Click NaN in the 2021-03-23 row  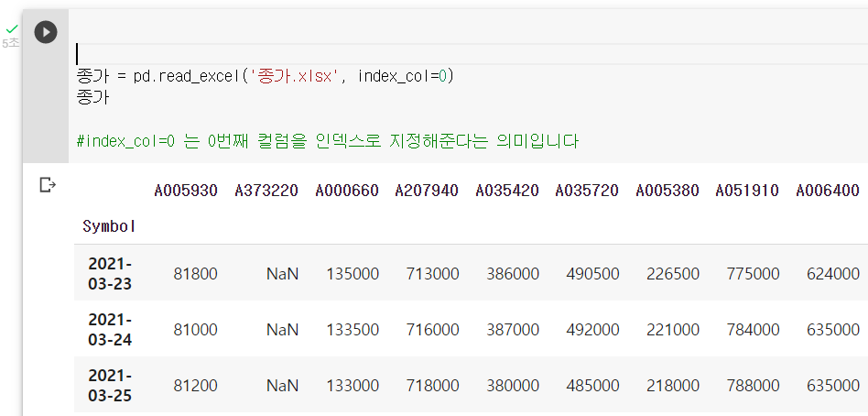(x=282, y=274)
